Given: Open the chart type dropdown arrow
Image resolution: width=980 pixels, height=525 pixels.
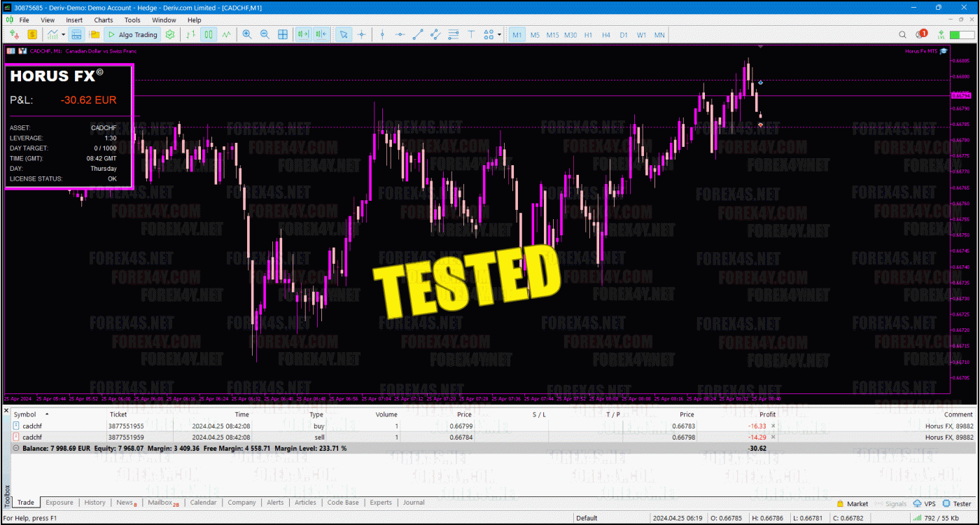Looking at the screenshot, I should [x=63, y=34].
